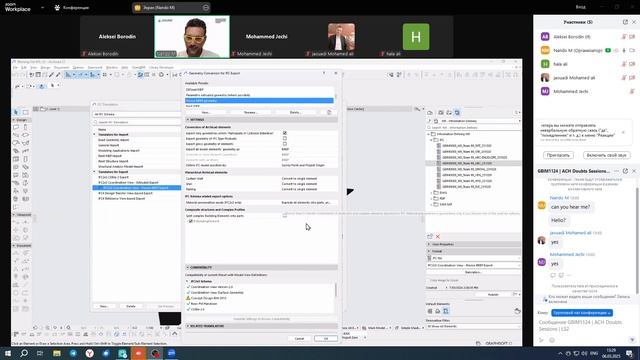Click the add item icon left of red X
Screen dimensions: 640x360
pyautogui.click(x=430, y=237)
